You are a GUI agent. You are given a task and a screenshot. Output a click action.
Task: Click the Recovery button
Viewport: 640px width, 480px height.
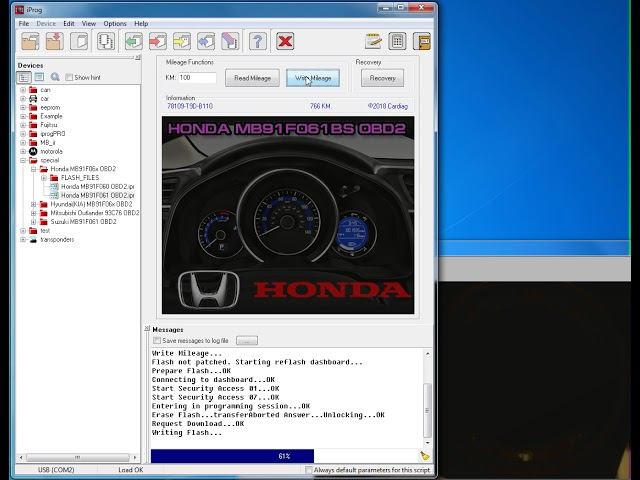coord(382,78)
